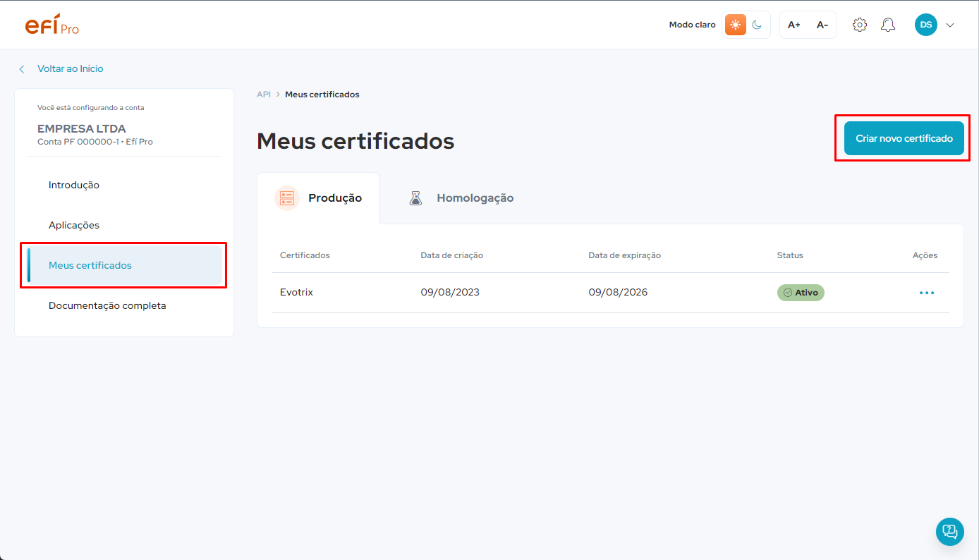
Task: Toggle Modo claro theme switch
Action: (x=746, y=24)
